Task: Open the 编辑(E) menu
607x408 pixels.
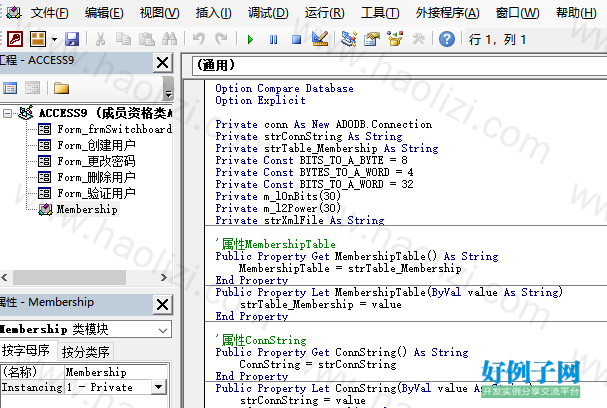Action: click(x=104, y=13)
